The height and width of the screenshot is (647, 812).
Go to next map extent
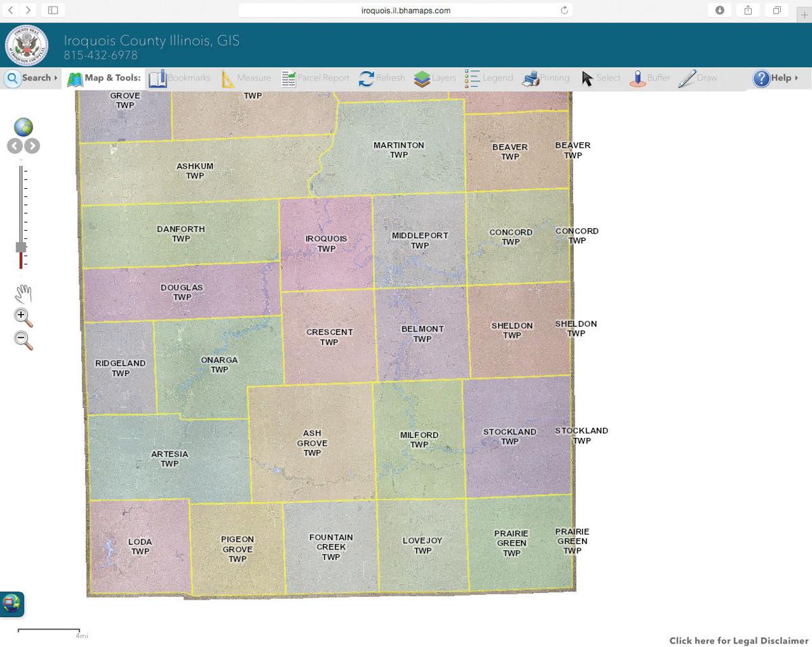tap(32, 146)
